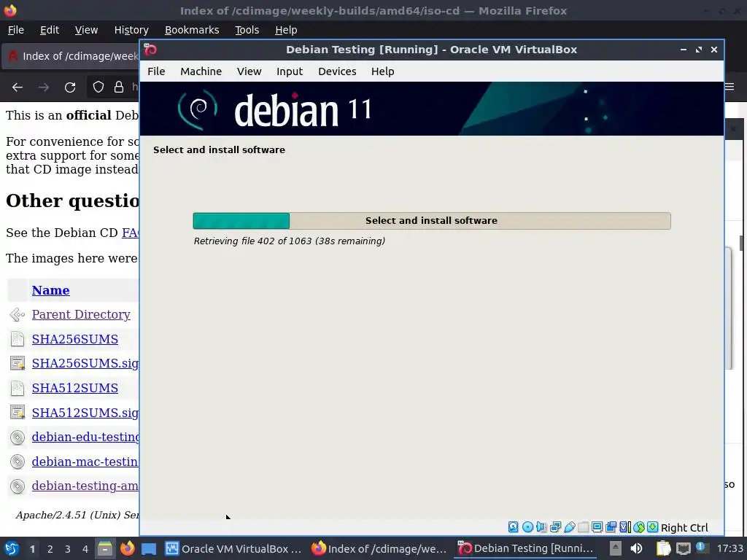Screen dimensions: 747x560
Task: Select the Index of /cdimage Firefox tab
Action: (71, 56)
